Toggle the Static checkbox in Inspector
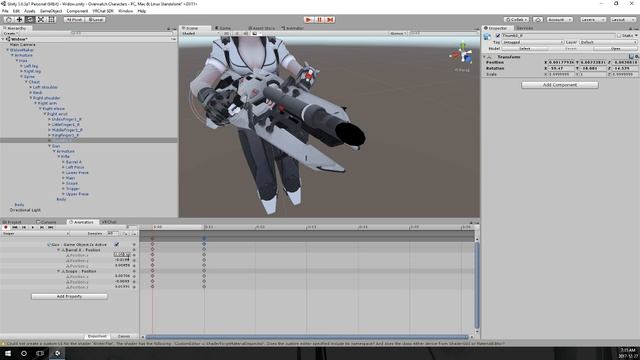The width and height of the screenshot is (640, 360). click(x=619, y=36)
